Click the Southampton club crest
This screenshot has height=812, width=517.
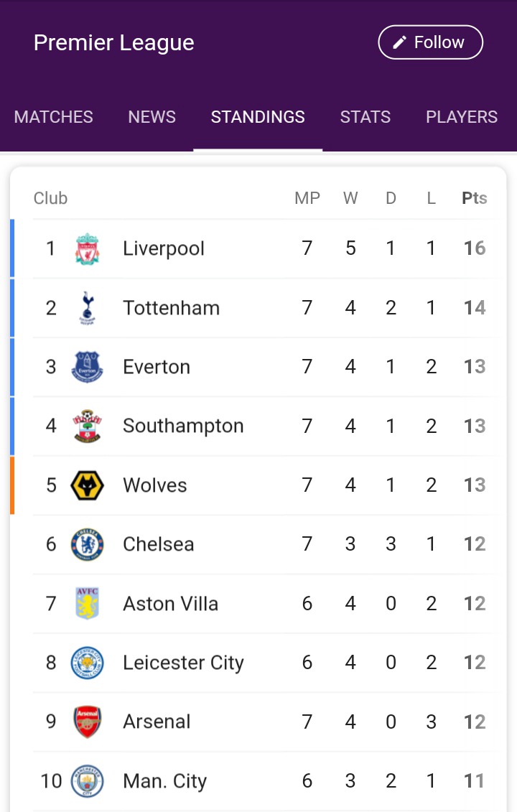88,426
